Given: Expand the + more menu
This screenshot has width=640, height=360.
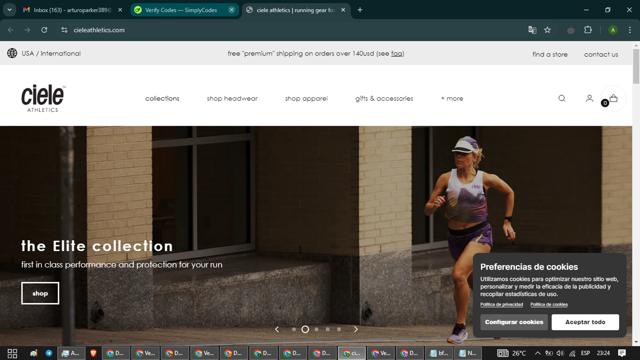Looking at the screenshot, I should (452, 98).
